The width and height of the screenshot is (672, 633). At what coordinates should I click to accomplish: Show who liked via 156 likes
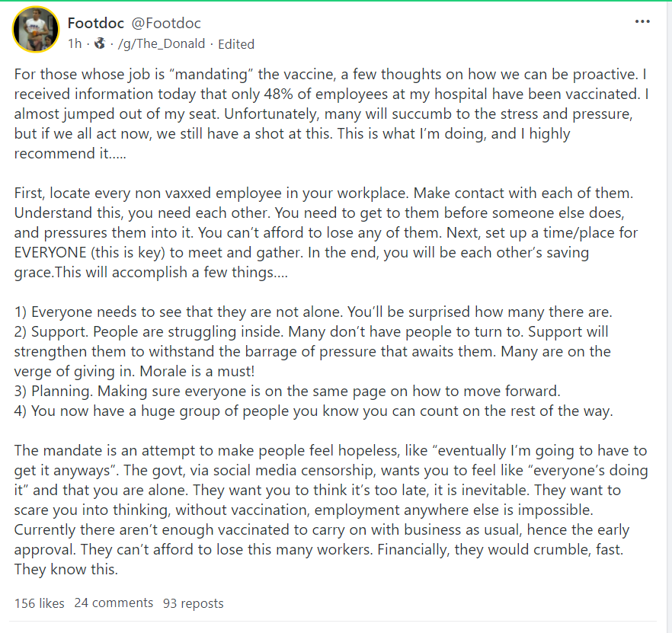click(x=40, y=603)
